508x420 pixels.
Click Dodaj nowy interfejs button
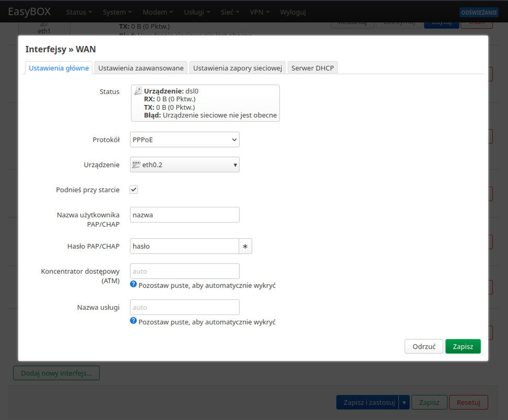56,373
